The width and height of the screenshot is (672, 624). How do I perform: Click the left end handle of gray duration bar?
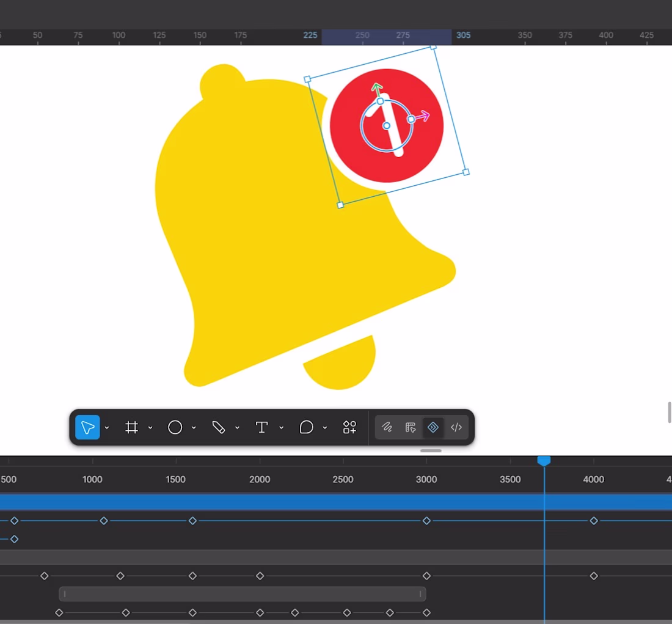tap(65, 594)
